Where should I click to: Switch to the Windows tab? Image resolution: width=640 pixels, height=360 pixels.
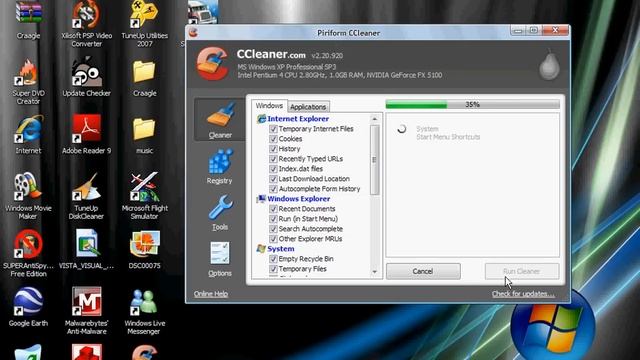point(269,106)
